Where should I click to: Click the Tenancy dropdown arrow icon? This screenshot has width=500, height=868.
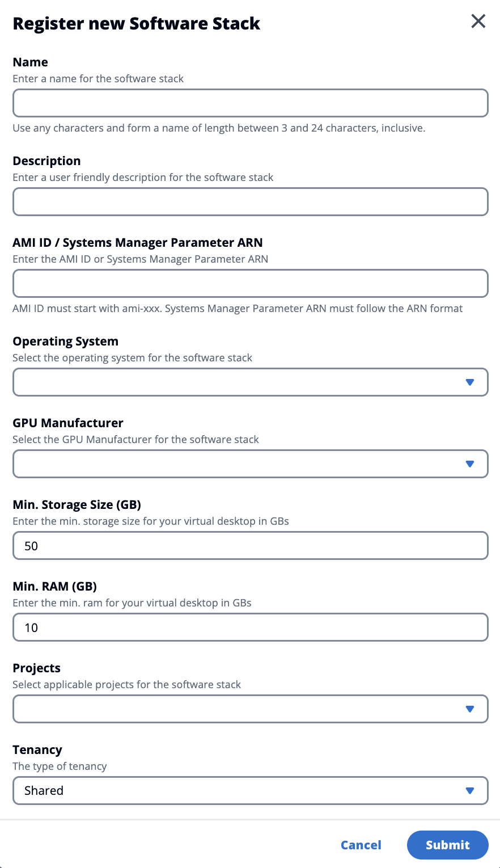pos(469,791)
